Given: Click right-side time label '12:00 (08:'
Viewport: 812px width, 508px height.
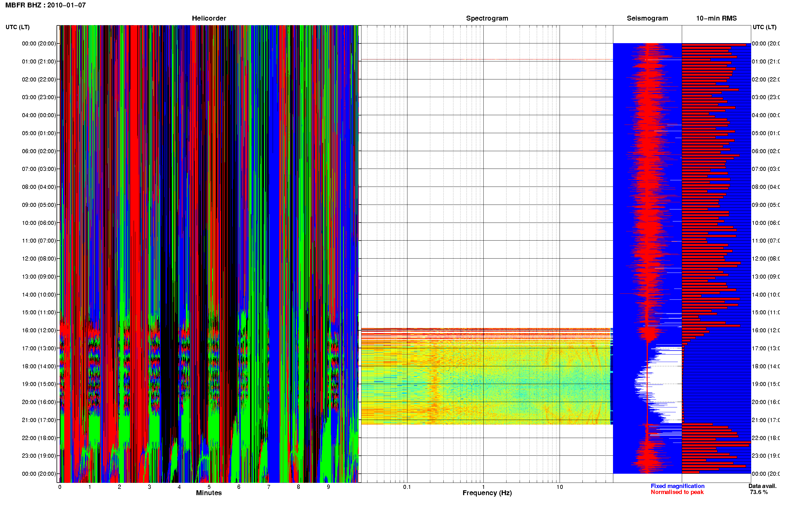Looking at the screenshot, I should (766, 259).
